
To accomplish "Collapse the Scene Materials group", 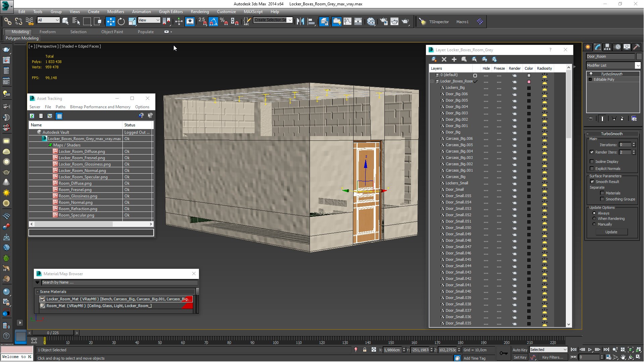I will click(38, 292).
